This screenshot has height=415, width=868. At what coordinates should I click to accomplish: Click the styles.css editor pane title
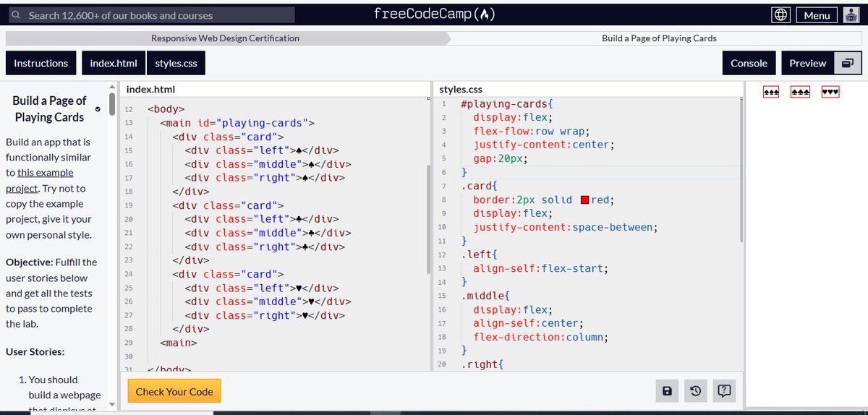[x=461, y=90]
